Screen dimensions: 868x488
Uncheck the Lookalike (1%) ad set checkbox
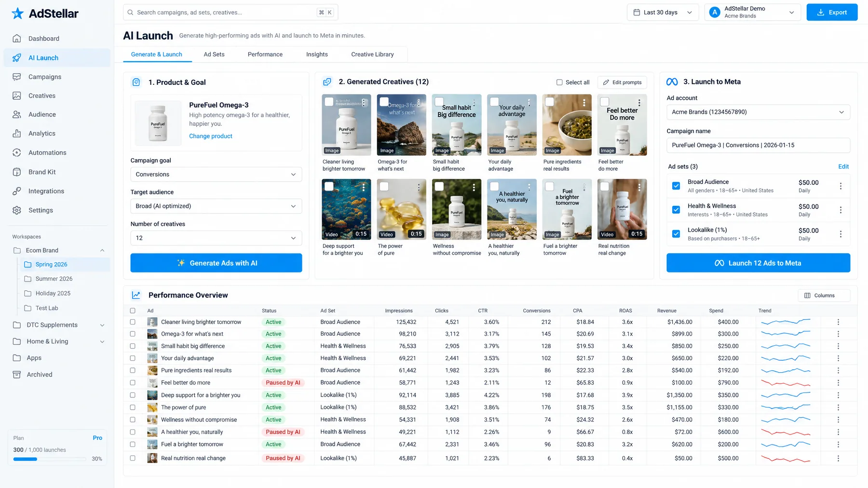click(676, 234)
